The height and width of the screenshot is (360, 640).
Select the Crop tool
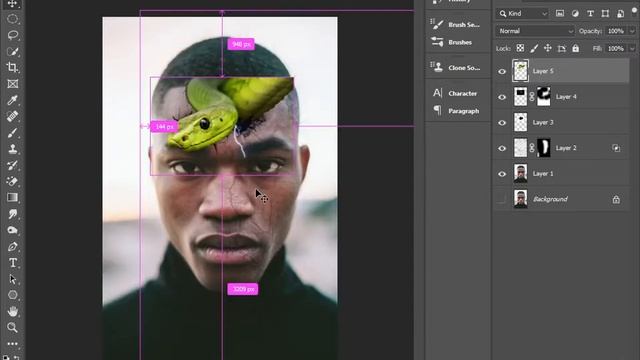12,67
